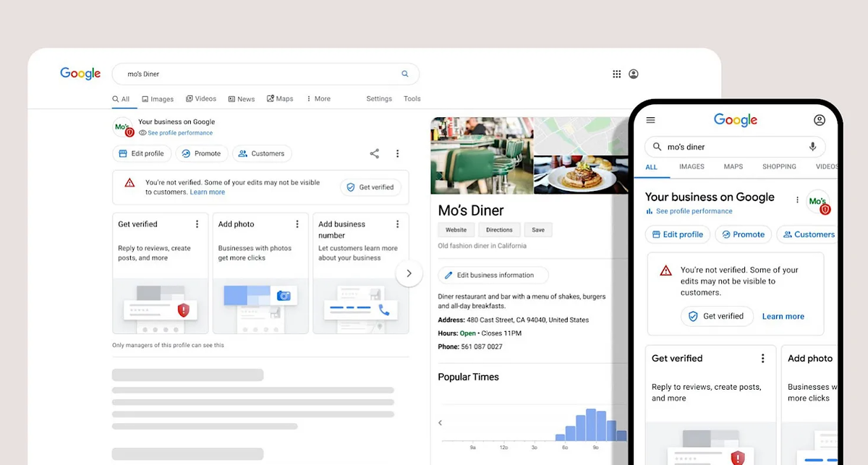The image size is (868, 465).
Task: Click the Phone: 561 087 0027 text
Action: point(472,347)
